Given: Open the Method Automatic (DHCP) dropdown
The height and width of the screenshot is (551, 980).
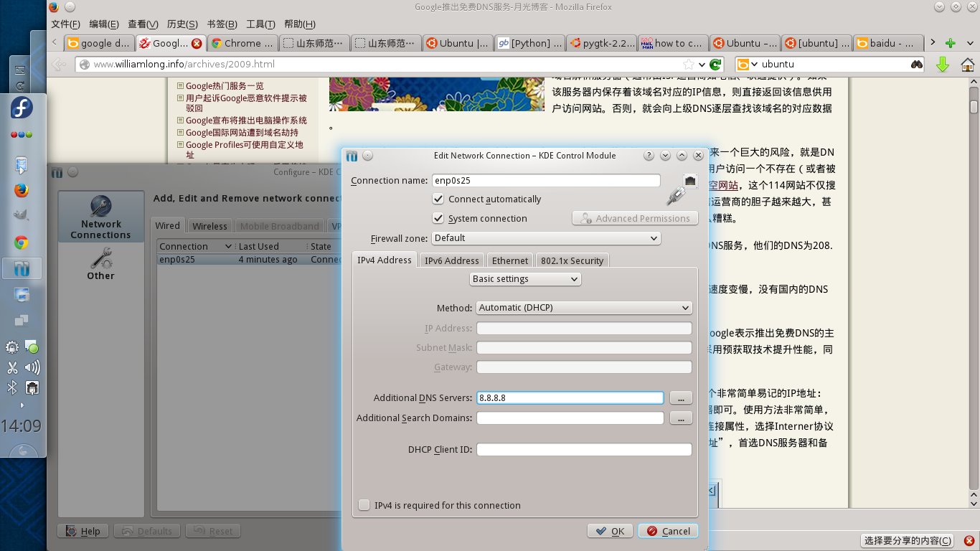Looking at the screenshot, I should [584, 307].
